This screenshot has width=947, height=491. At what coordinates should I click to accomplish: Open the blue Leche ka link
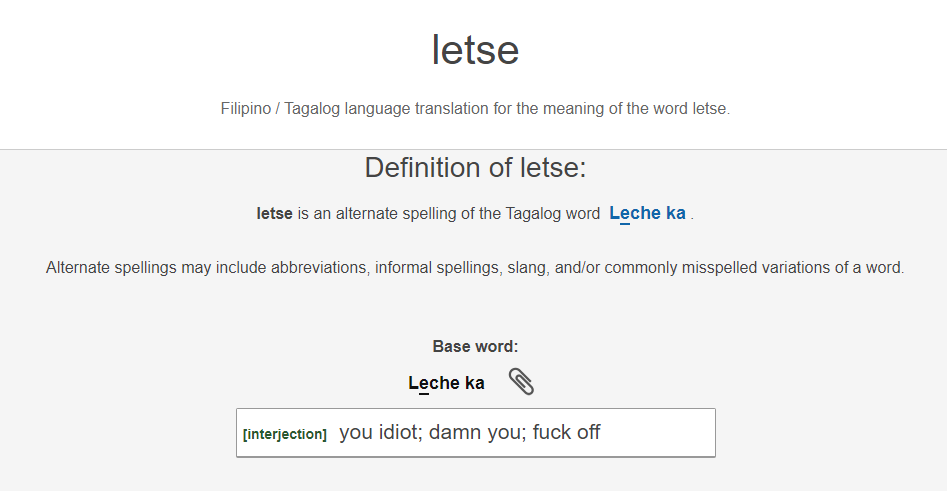point(647,213)
